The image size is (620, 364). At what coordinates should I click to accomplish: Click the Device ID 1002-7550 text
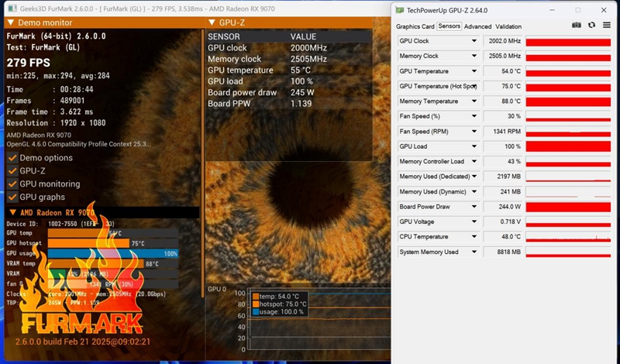(60, 224)
